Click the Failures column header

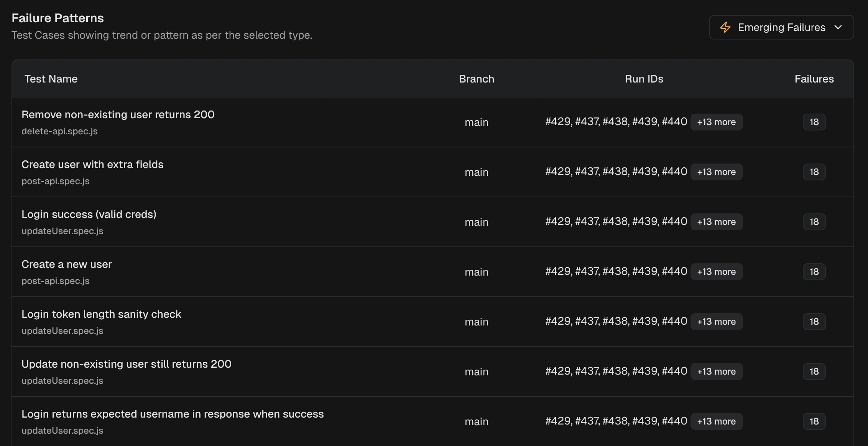click(x=814, y=79)
